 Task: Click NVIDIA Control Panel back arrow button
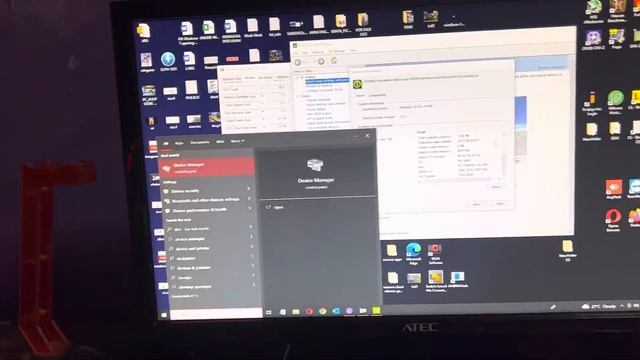pos(298,62)
